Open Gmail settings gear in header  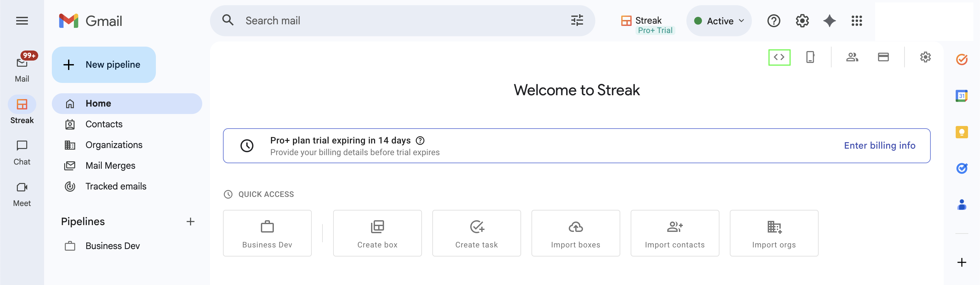pyautogui.click(x=802, y=21)
